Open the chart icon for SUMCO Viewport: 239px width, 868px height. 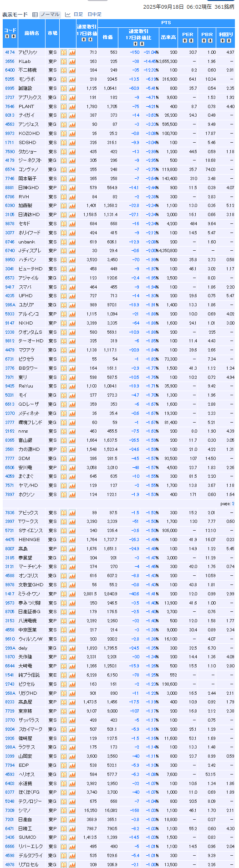point(72,837)
